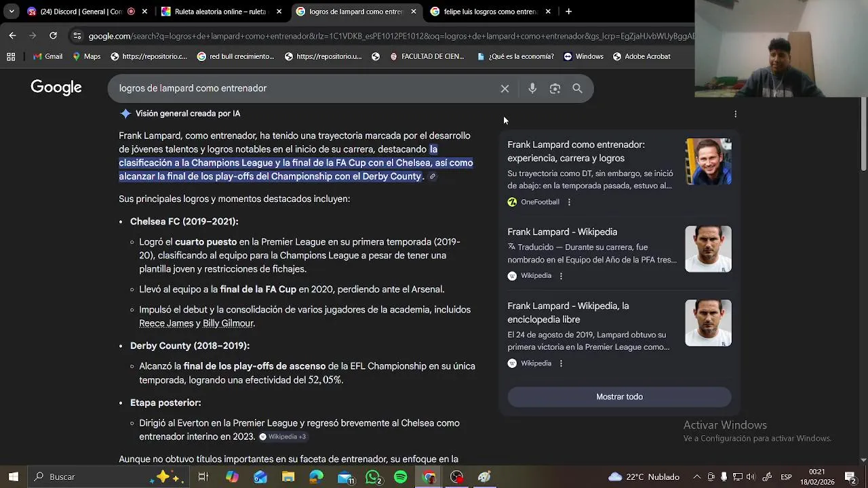
Task: Open Lampard thumbnail beside translated Wikipedia result
Action: (708, 249)
